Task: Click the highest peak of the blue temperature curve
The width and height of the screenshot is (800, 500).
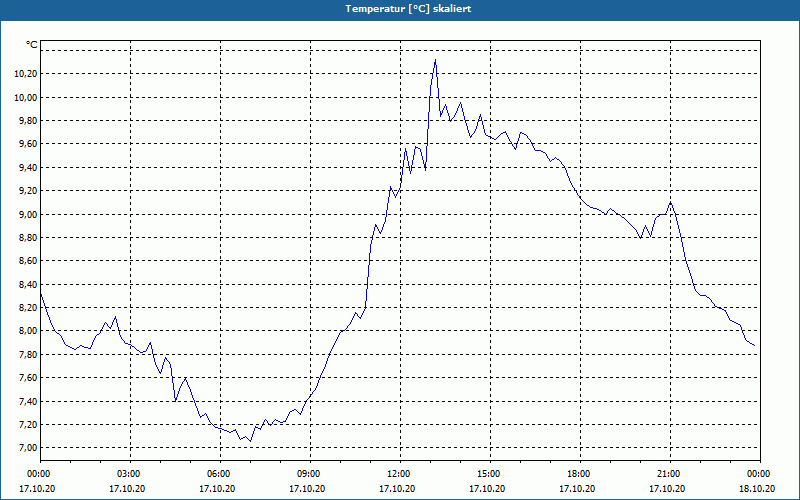Action: click(x=435, y=60)
